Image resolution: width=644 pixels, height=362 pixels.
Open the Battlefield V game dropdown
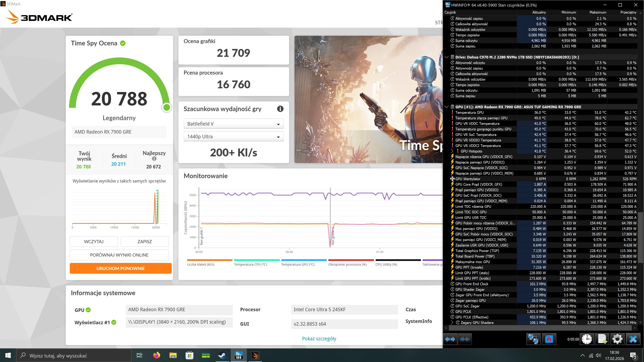pyautogui.click(x=233, y=124)
